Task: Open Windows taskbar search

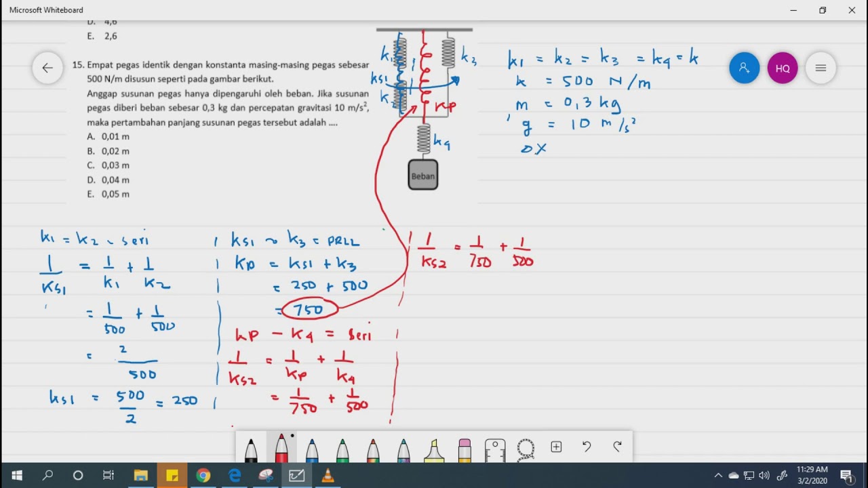Action: [x=47, y=475]
